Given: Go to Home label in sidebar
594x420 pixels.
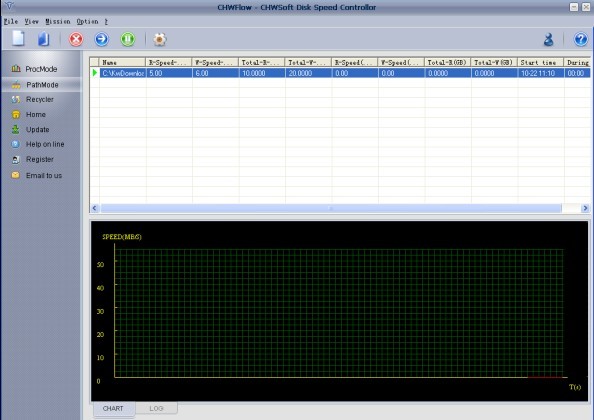Looking at the screenshot, I should (x=36, y=114).
